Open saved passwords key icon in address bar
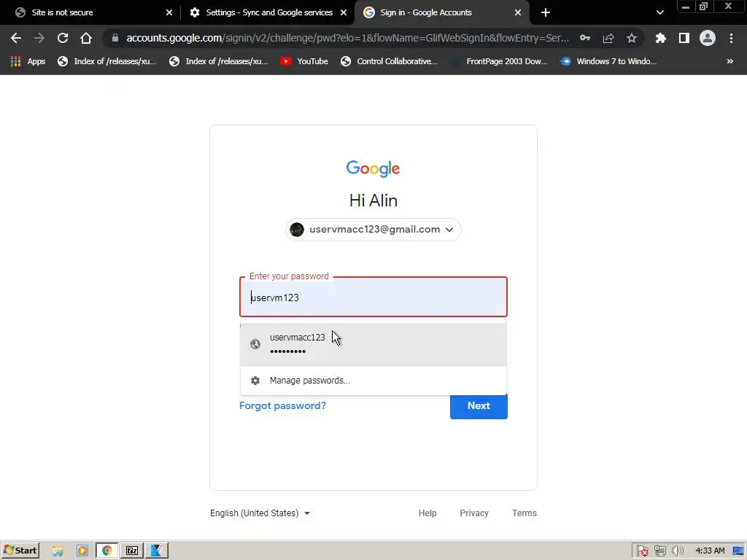Screen dimensions: 747x560 pos(585,38)
